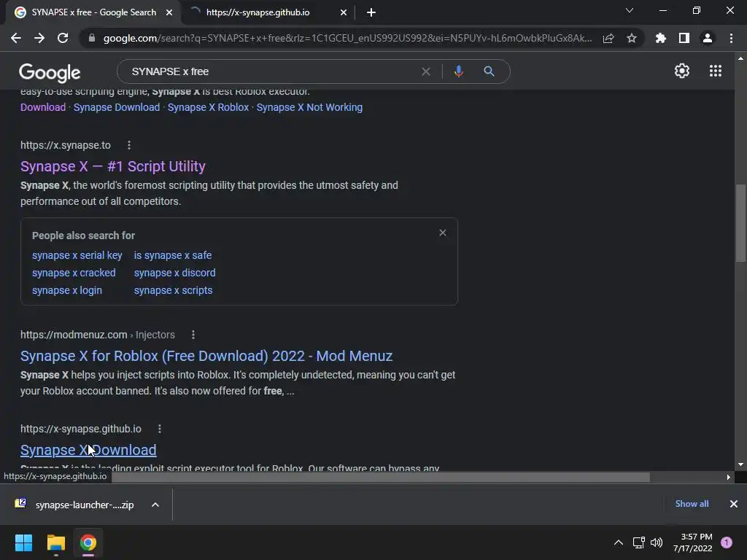This screenshot has height=560, width=747.
Task: Open the clock showing 3:57 PM
Action: pyautogui.click(x=692, y=542)
